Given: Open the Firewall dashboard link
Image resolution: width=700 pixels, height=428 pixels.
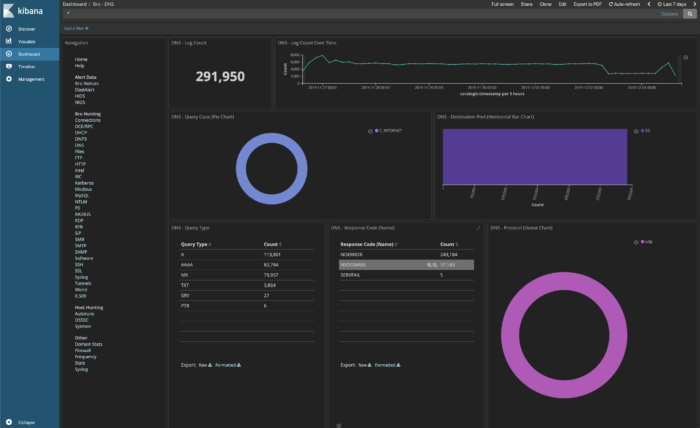Looking at the screenshot, I should (83, 350).
